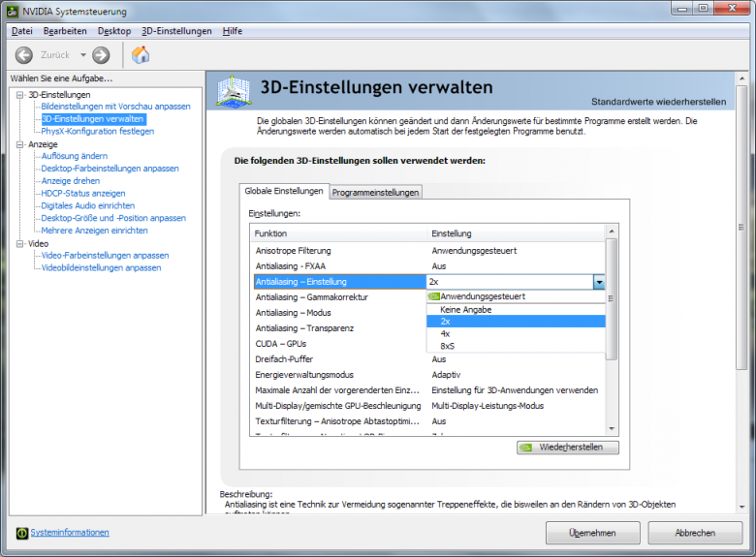Collapse the Anzeige tree node
This screenshot has height=557, width=756.
19,144
